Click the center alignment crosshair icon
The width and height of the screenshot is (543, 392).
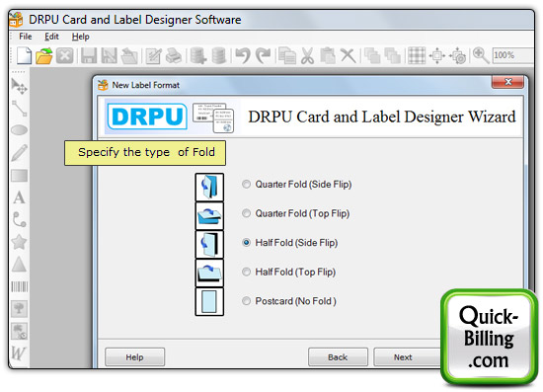coord(437,55)
